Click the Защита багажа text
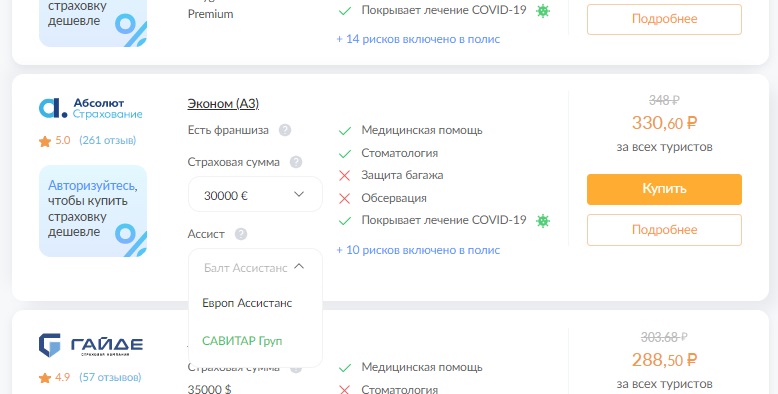 (x=402, y=175)
